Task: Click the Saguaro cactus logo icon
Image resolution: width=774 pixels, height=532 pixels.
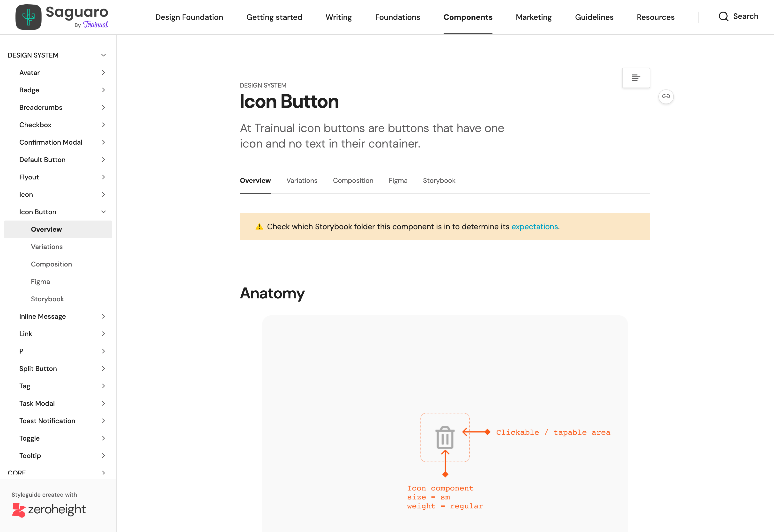Action: point(28,17)
